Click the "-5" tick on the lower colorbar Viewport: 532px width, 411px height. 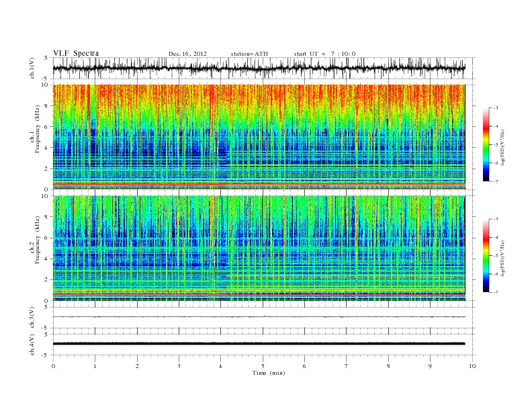click(496, 256)
